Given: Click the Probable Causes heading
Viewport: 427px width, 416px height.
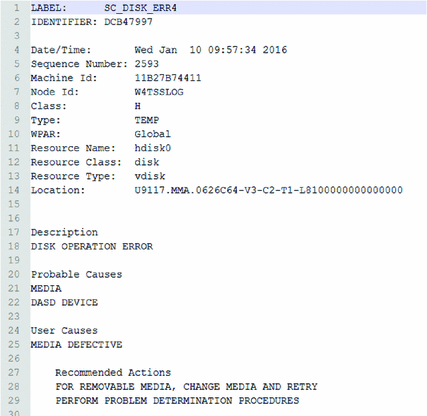Looking at the screenshot, I should point(77,274).
